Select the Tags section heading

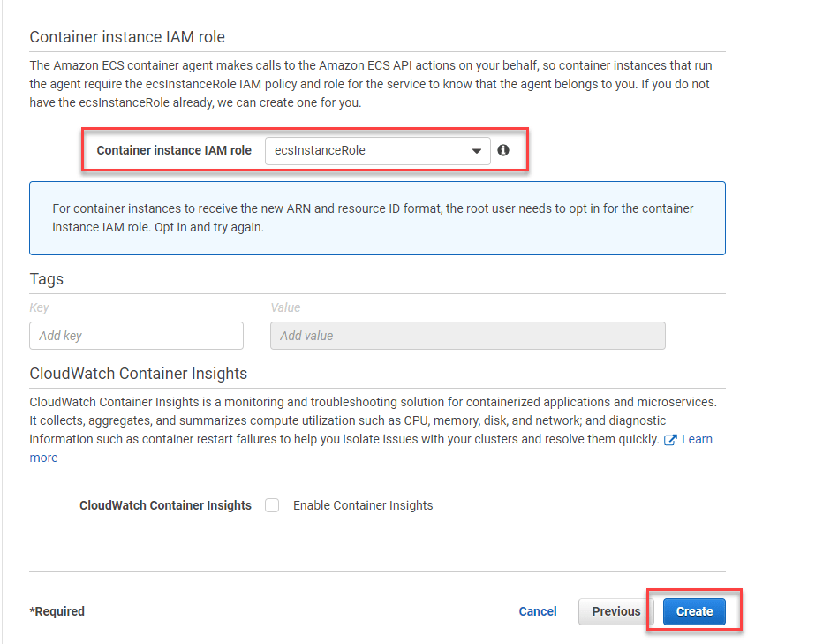(47, 279)
